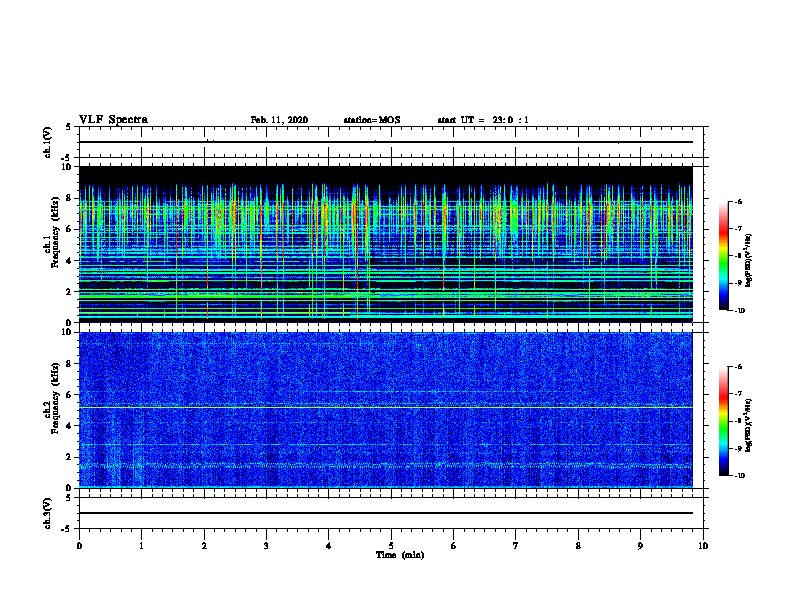Click the ch.2 "Frequency (kHz)" axis label
Viewport: 792px width, 612px height.
tap(55, 398)
